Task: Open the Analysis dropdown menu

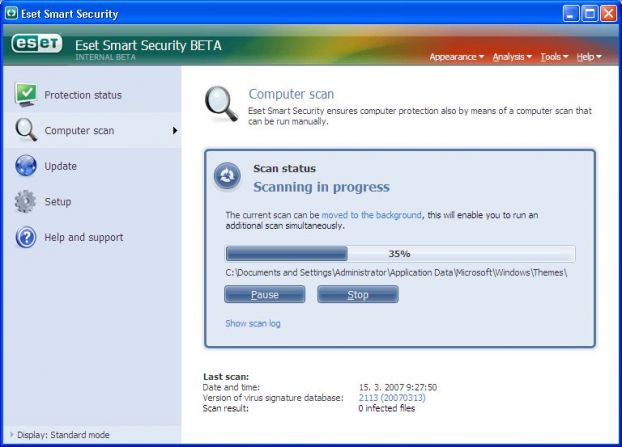Action: (511, 57)
